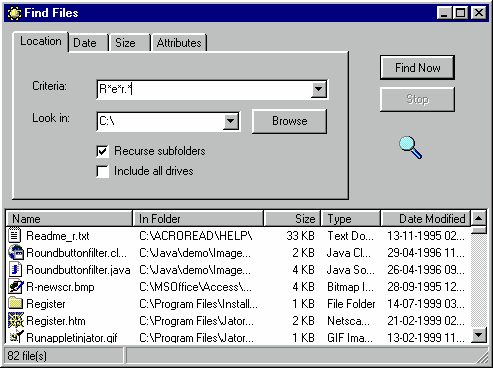The image size is (493, 368).
Task: Click the Browse button
Action: tap(289, 121)
